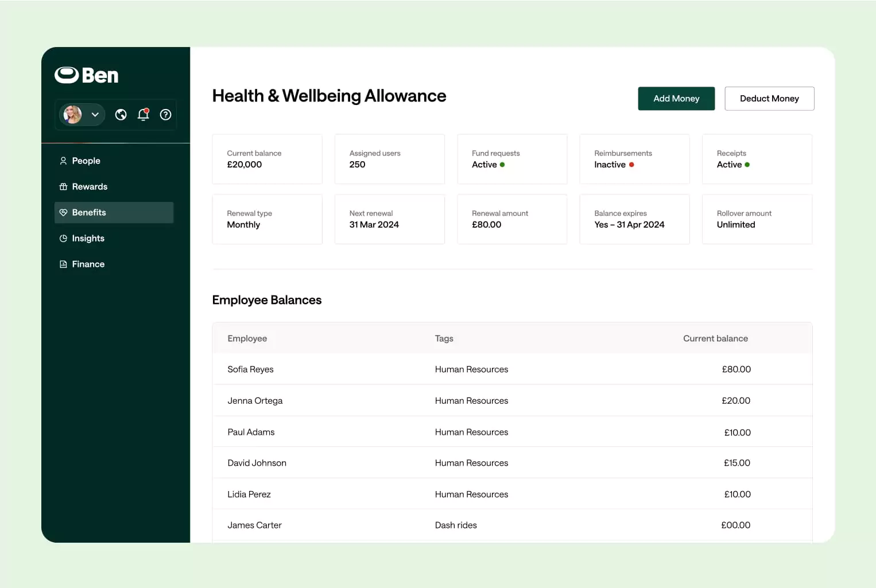The width and height of the screenshot is (876, 588).
Task: Click the Renewal amount £80.00 card
Action: 512,219
